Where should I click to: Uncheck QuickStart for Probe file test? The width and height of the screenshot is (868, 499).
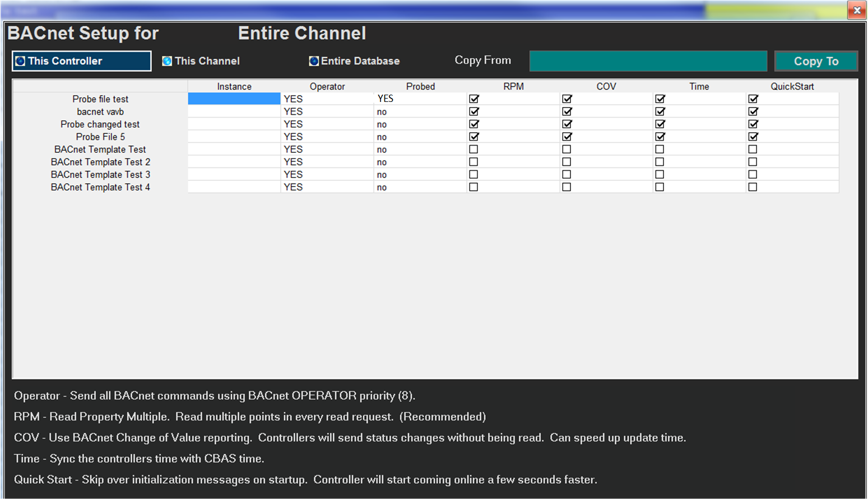coord(753,99)
